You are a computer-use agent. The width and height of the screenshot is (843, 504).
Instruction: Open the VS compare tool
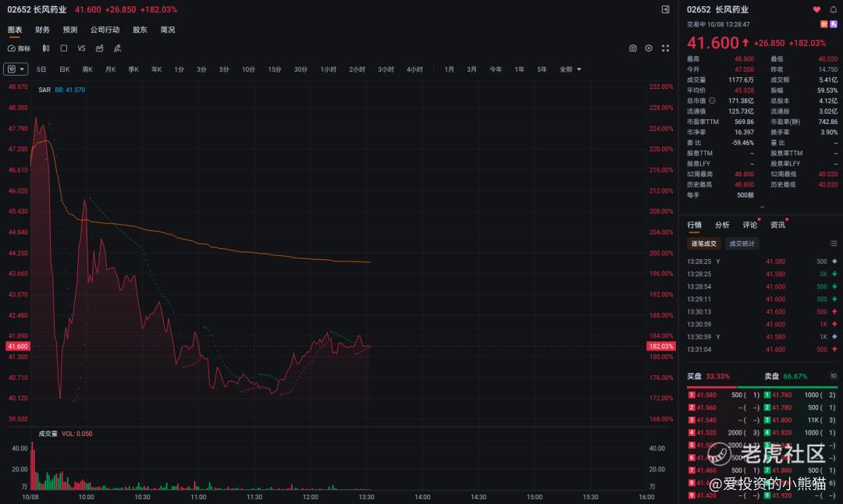tap(82, 48)
